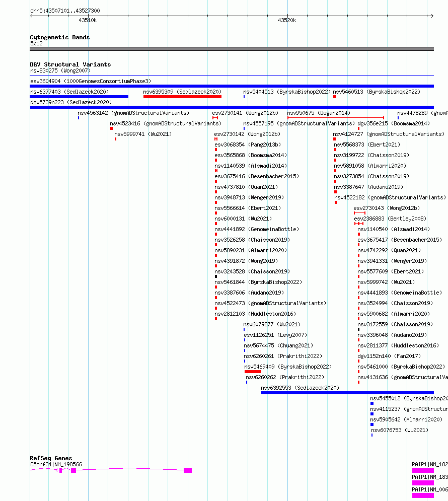Click the dgv5739n223 (Sedlazeck2020) label
This screenshot has width=448, height=501.
tap(71, 102)
